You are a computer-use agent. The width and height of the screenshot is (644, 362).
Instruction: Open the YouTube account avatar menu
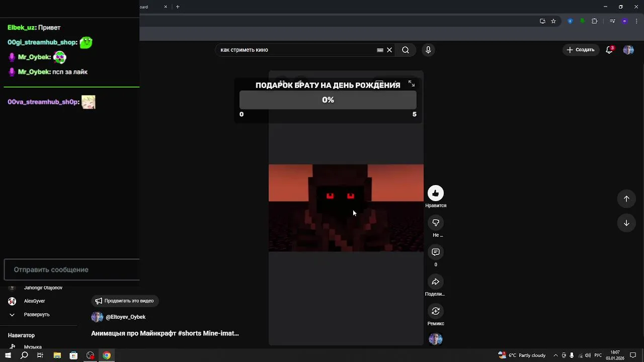(628, 50)
